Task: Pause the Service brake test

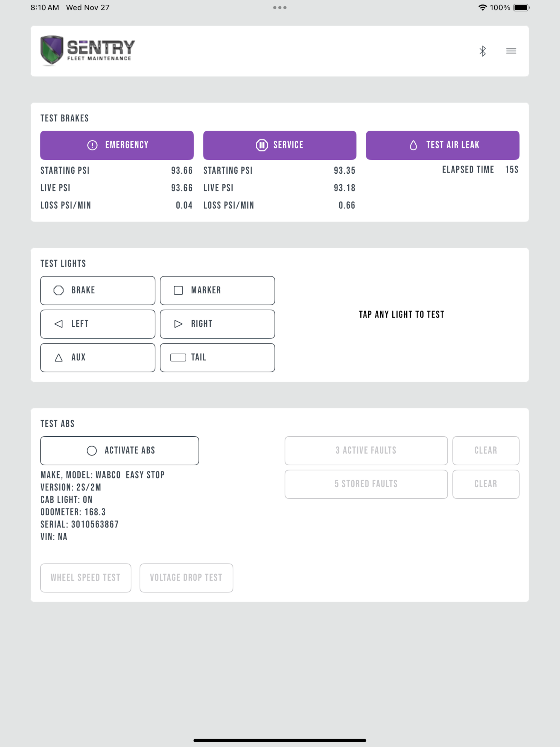Action: coord(280,145)
